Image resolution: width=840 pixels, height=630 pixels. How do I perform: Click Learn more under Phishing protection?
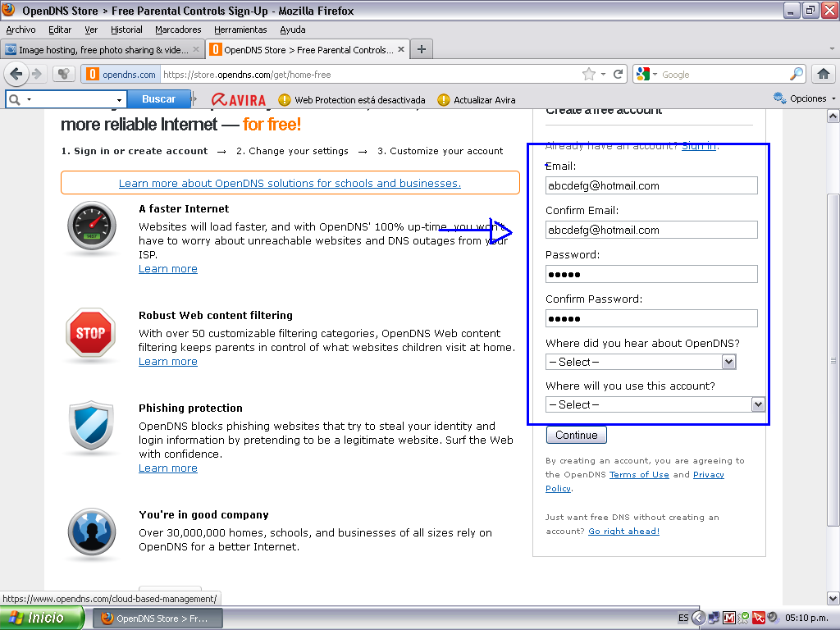click(x=167, y=468)
